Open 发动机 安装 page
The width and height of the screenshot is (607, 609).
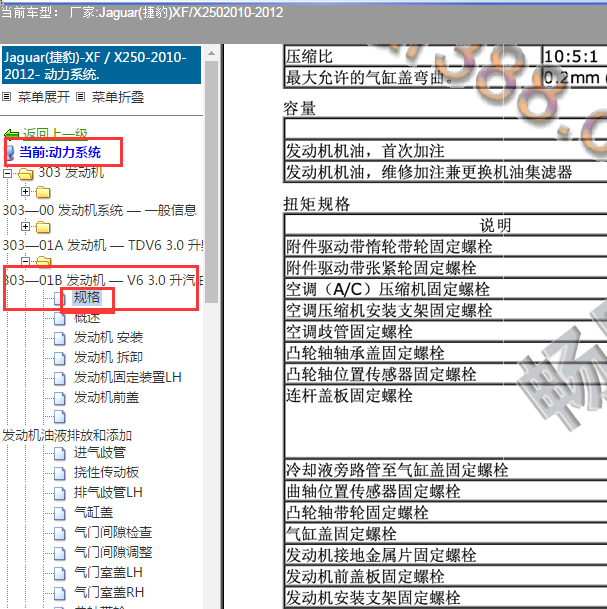pyautogui.click(x=108, y=337)
